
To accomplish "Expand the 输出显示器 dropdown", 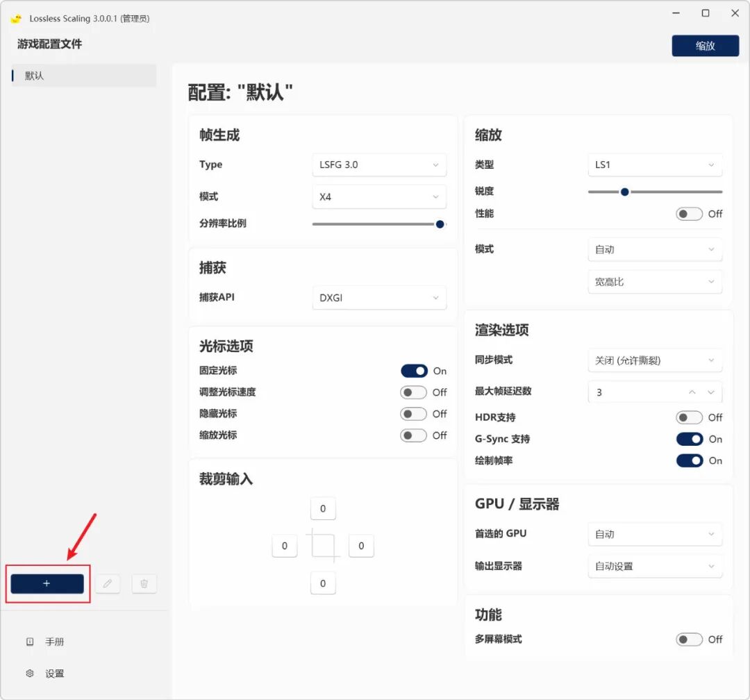I will pos(653,566).
